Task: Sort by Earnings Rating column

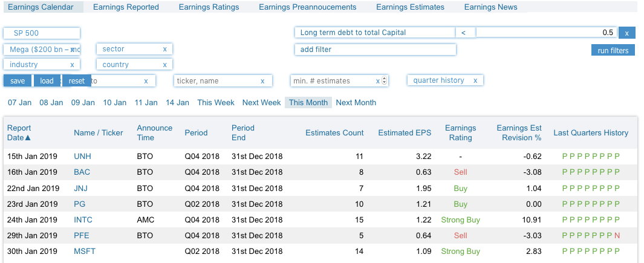Action: pos(460,133)
